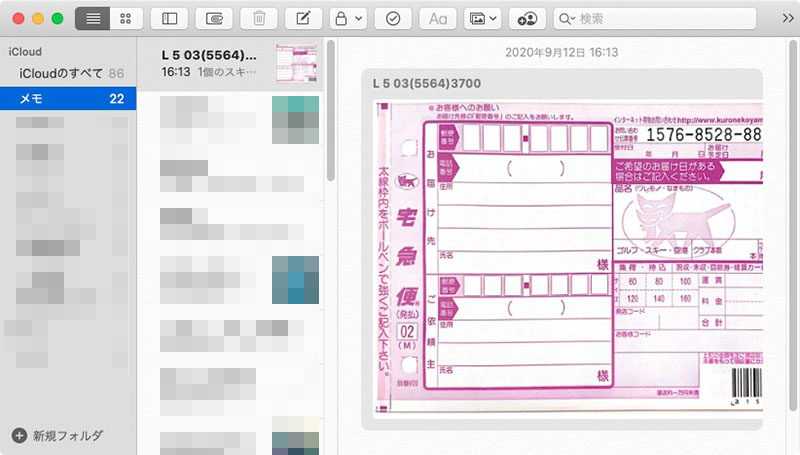The image size is (800, 455).
Task: Add people to this note
Action: 527,19
